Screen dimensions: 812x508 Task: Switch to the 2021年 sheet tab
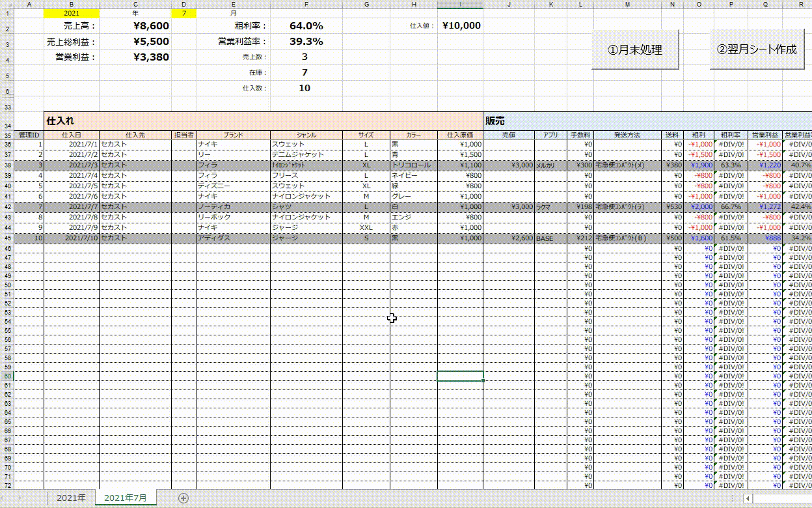(71, 498)
